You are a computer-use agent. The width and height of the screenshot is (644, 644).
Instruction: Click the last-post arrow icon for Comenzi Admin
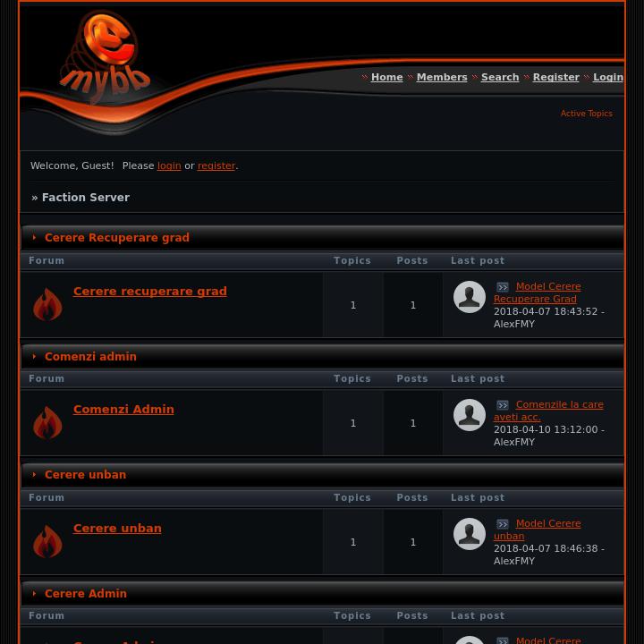503,405
